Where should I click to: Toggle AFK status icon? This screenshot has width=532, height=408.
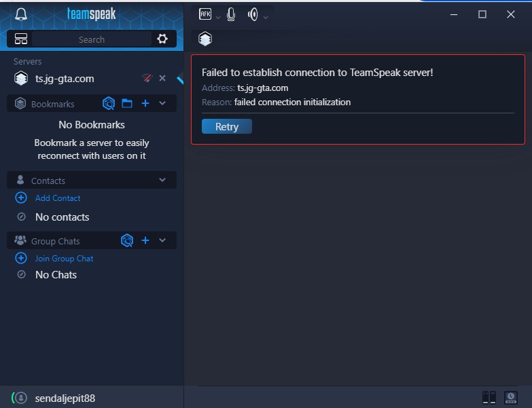click(x=205, y=14)
